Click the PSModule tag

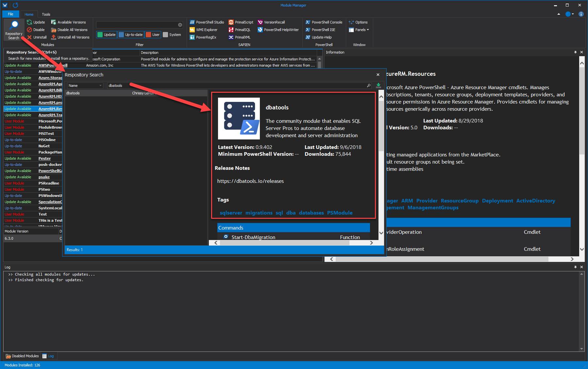click(340, 213)
